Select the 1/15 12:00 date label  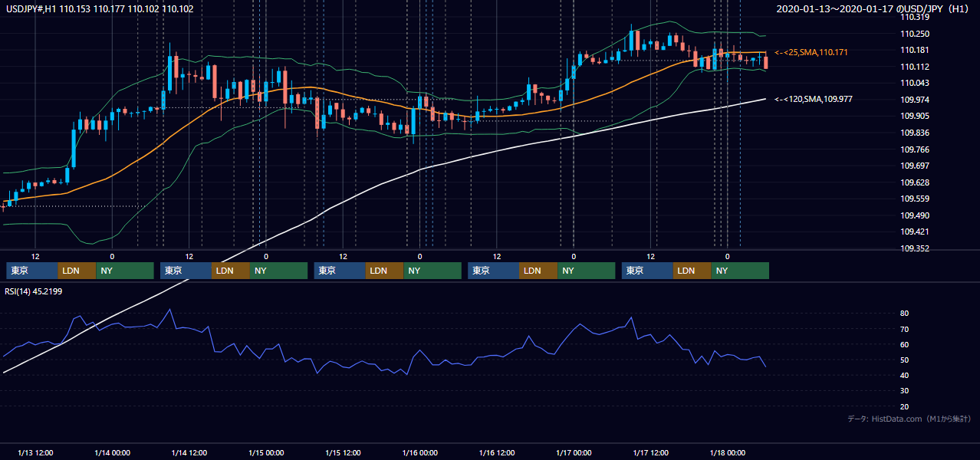(344, 453)
